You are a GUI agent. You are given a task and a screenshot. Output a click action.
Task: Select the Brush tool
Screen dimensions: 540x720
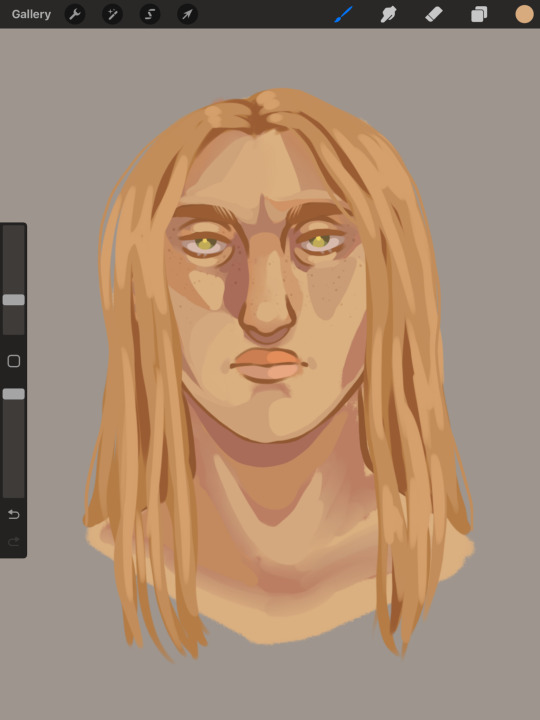(x=343, y=14)
